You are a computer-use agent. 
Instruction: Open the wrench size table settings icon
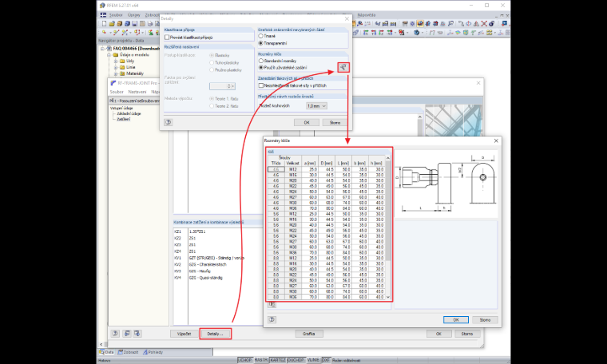coord(343,67)
